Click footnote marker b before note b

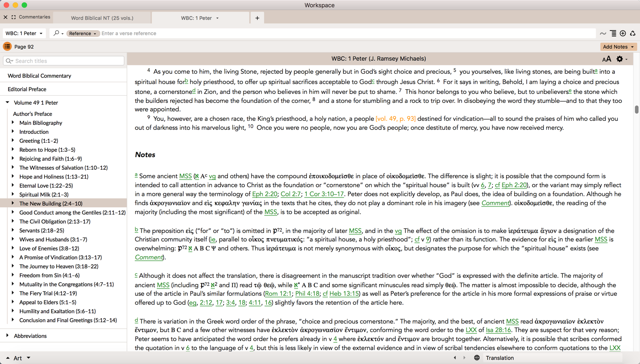137,230
